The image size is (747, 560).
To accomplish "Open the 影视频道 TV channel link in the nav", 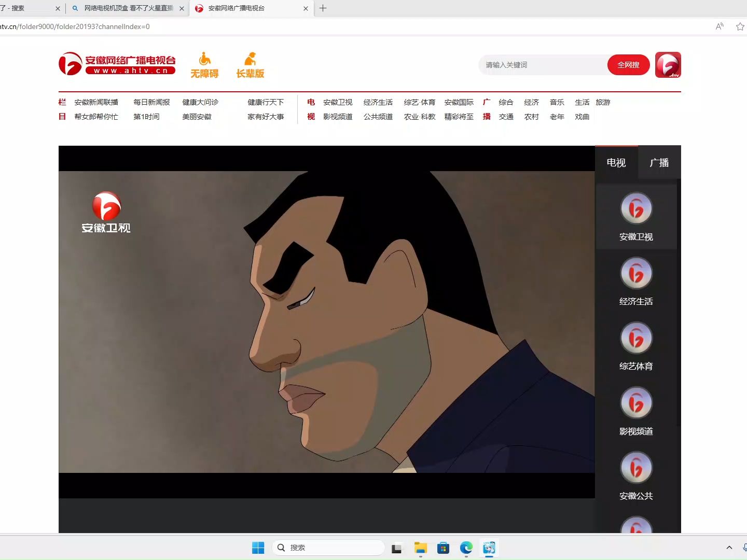I will coord(338,117).
